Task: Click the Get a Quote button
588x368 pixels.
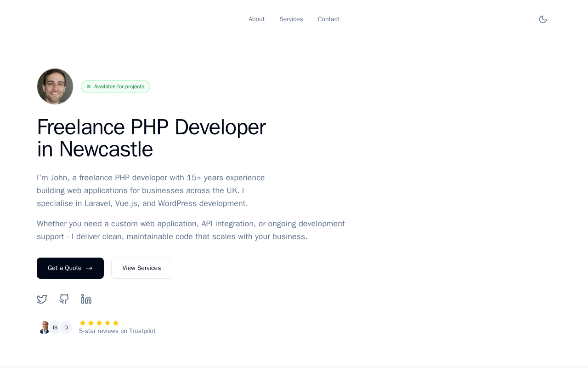Action: coord(70,268)
